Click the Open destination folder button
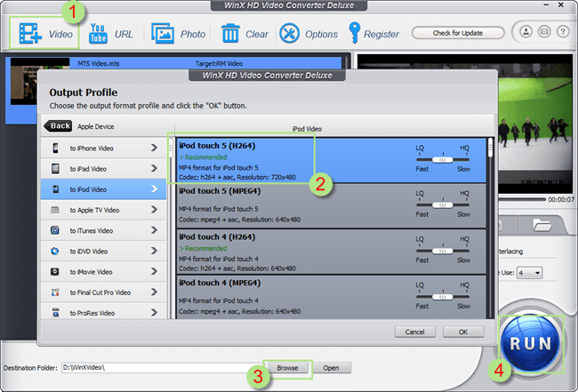The image size is (578, 392). coord(331,368)
